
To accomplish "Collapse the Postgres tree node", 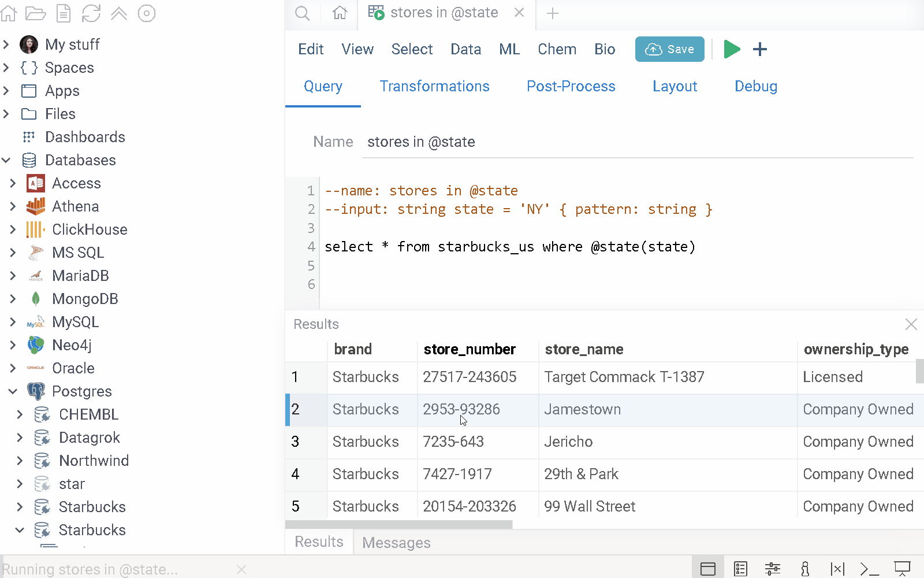I will pos(13,391).
